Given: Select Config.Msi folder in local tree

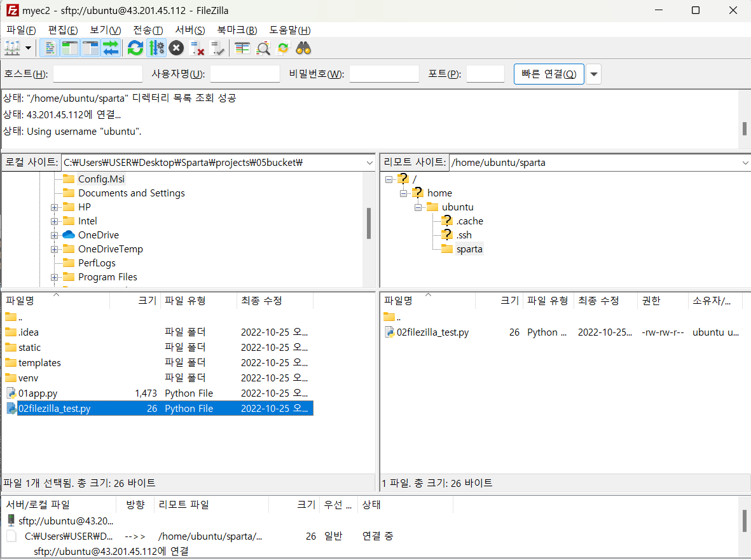Looking at the screenshot, I should coord(101,179).
